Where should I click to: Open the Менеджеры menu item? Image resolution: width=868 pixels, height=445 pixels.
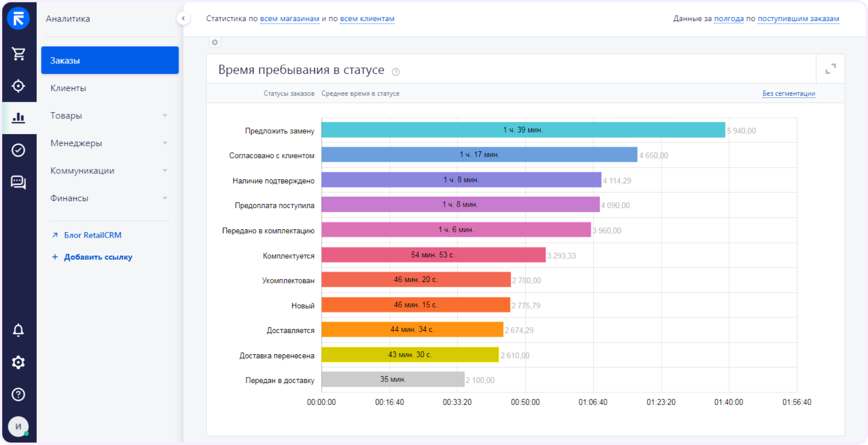click(76, 143)
